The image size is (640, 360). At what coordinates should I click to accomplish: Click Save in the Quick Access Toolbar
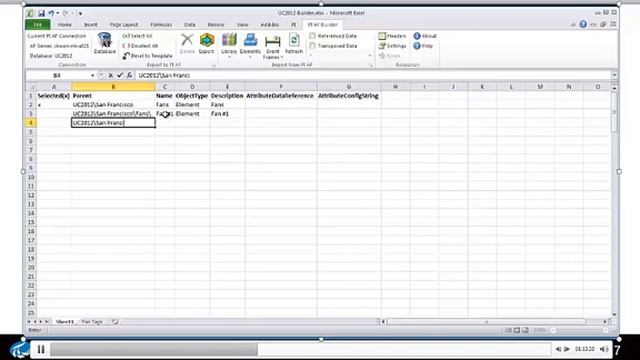(41, 13)
